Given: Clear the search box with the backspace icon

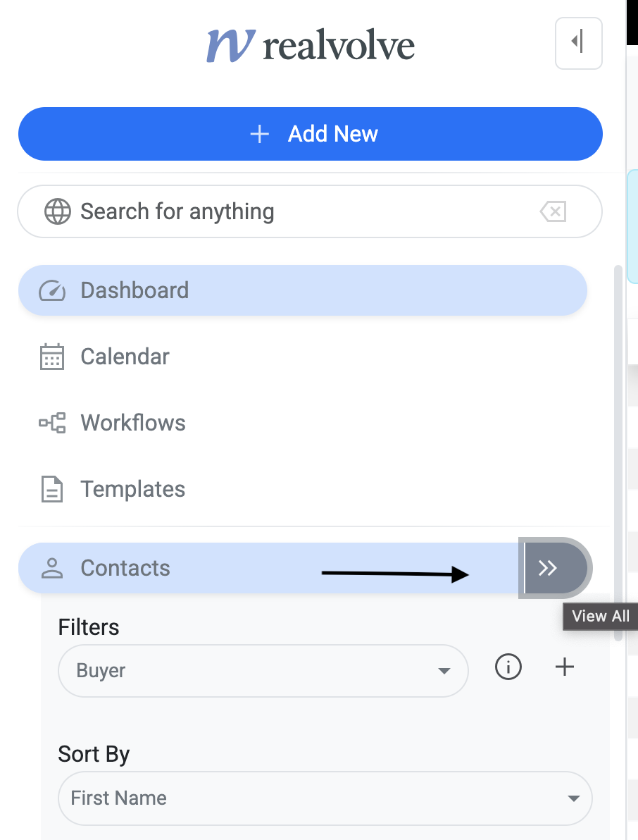Looking at the screenshot, I should coord(553,211).
